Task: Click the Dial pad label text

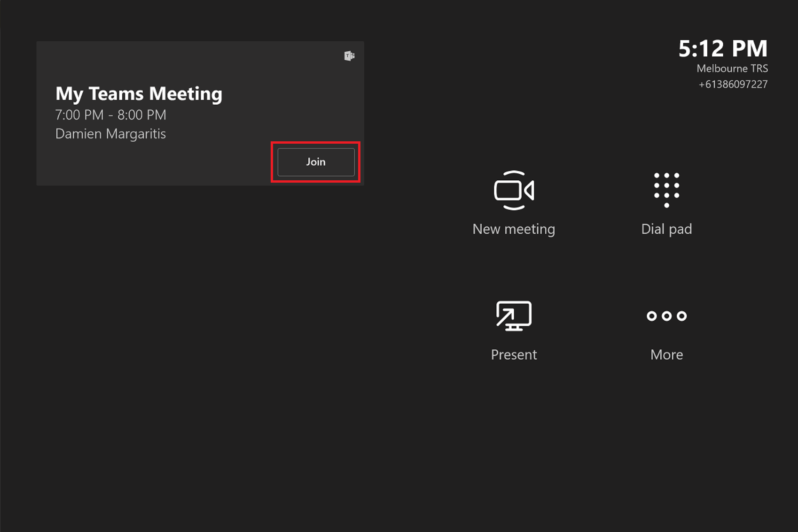Action: pyautogui.click(x=666, y=229)
